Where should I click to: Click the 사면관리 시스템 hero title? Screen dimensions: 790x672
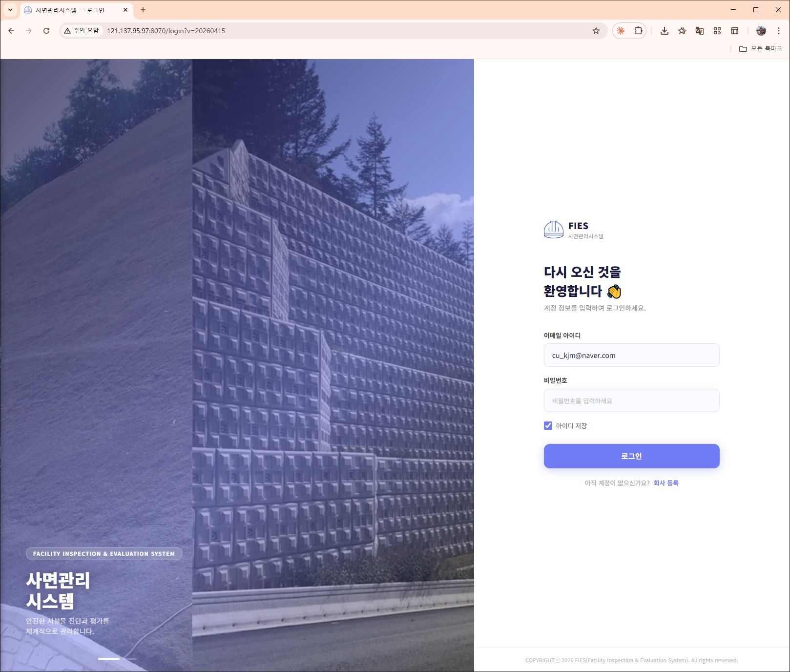(58, 590)
